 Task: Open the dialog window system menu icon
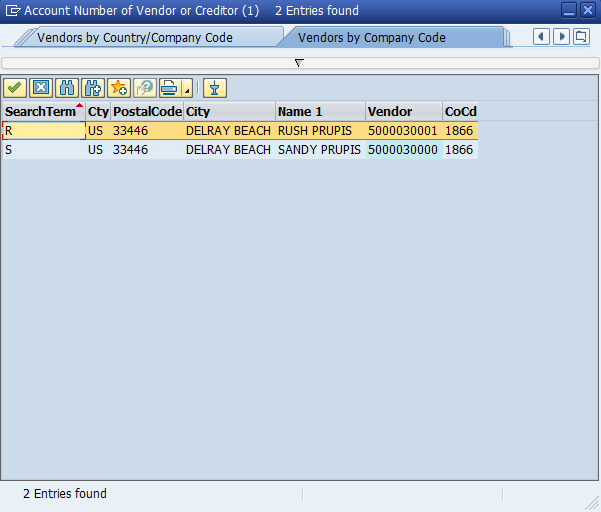pyautogui.click(x=12, y=10)
